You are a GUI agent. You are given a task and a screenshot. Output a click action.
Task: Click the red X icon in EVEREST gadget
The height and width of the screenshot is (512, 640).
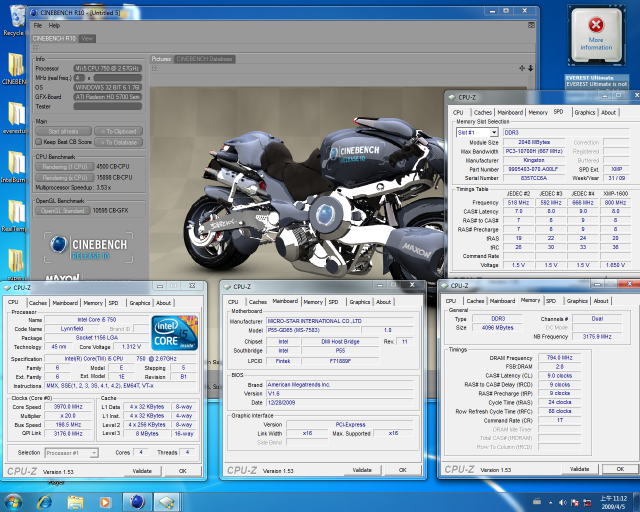(x=596, y=25)
